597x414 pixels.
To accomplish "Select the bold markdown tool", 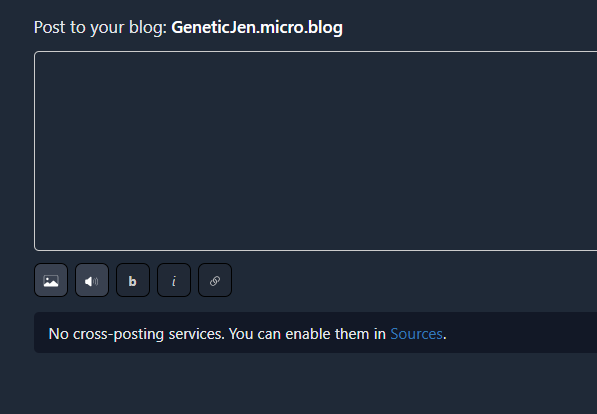I will coord(133,280).
